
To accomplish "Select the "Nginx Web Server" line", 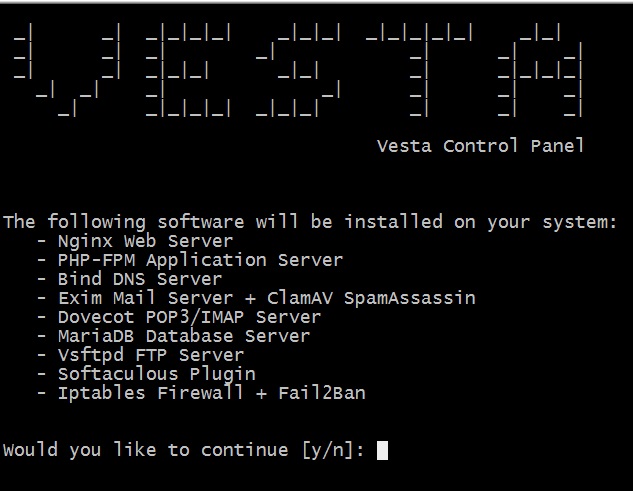I will click(x=144, y=241).
